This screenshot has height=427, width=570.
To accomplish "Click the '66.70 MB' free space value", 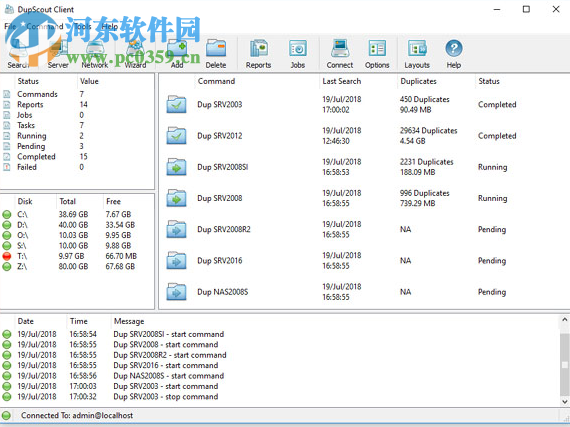I will 121,256.
